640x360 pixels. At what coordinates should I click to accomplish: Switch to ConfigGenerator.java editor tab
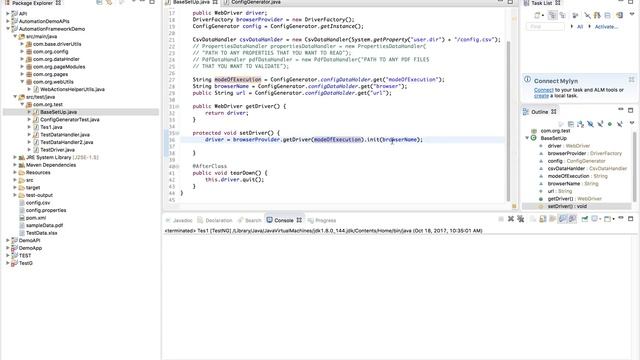click(x=256, y=2)
